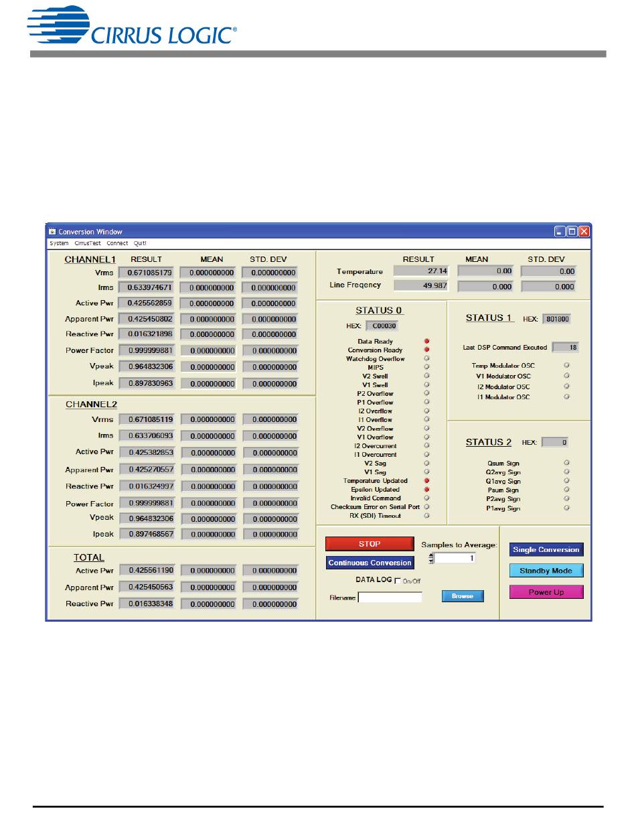Click the Qsum Sign status LED
This screenshot has width=636, height=840.
coord(566,463)
